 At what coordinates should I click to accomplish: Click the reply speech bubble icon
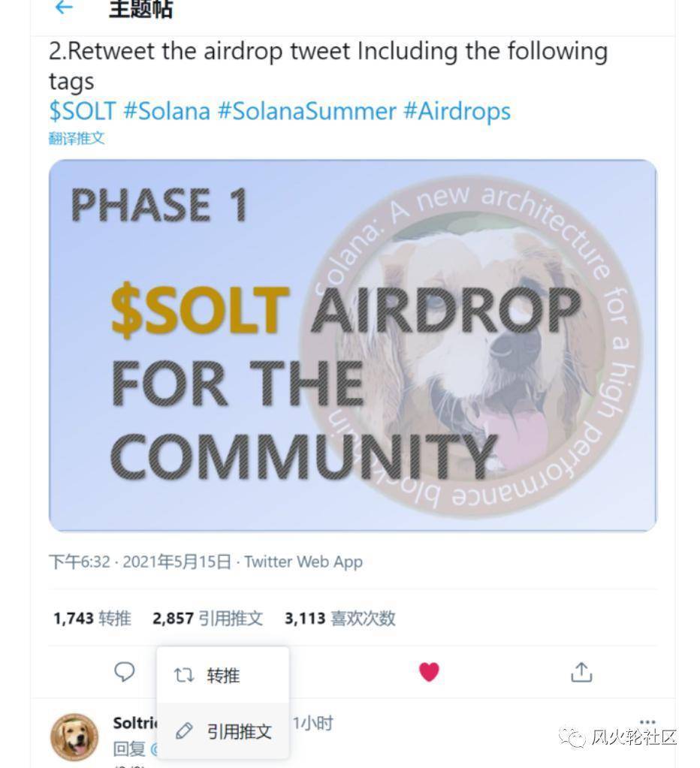[124, 671]
